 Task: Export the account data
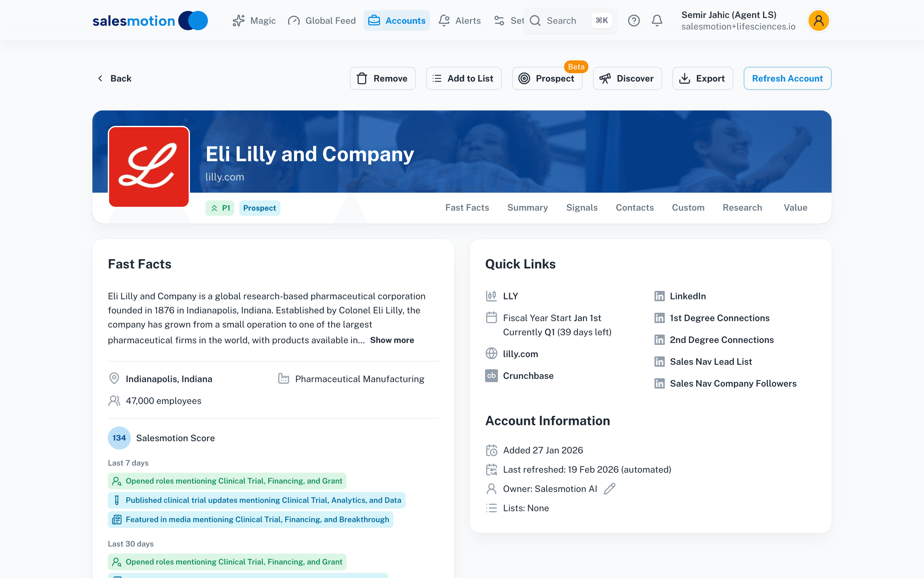pos(703,78)
